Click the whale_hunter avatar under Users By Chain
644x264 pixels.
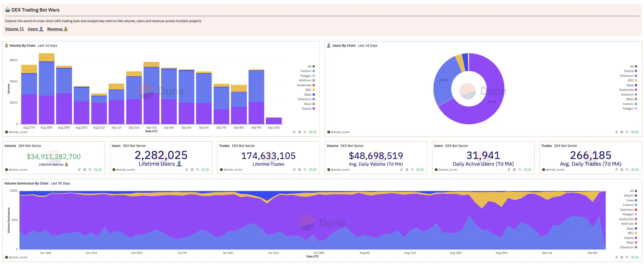[329, 132]
